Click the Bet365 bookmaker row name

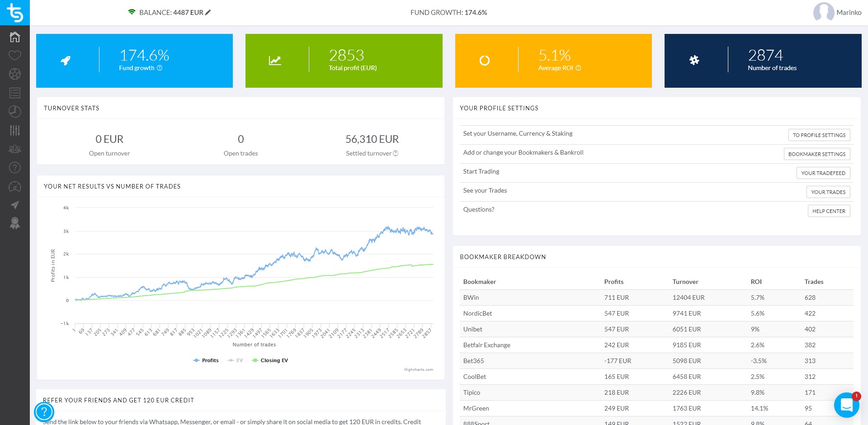pyautogui.click(x=473, y=361)
